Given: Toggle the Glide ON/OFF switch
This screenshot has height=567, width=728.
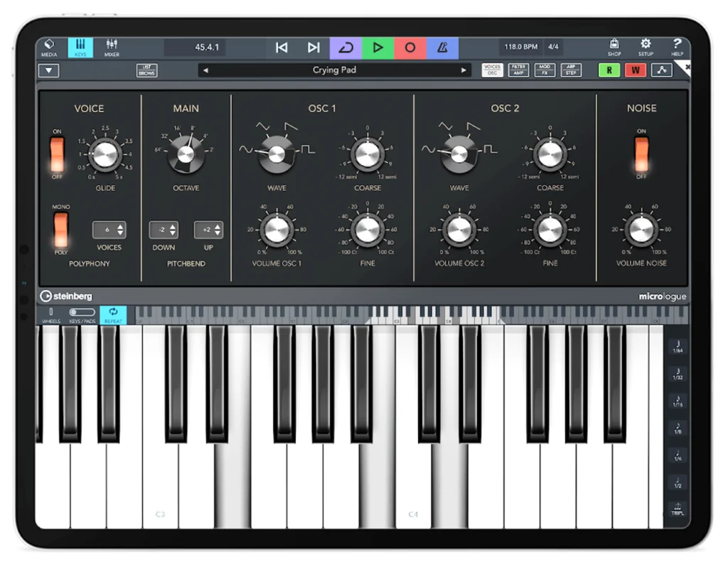Looking at the screenshot, I should point(57,154).
